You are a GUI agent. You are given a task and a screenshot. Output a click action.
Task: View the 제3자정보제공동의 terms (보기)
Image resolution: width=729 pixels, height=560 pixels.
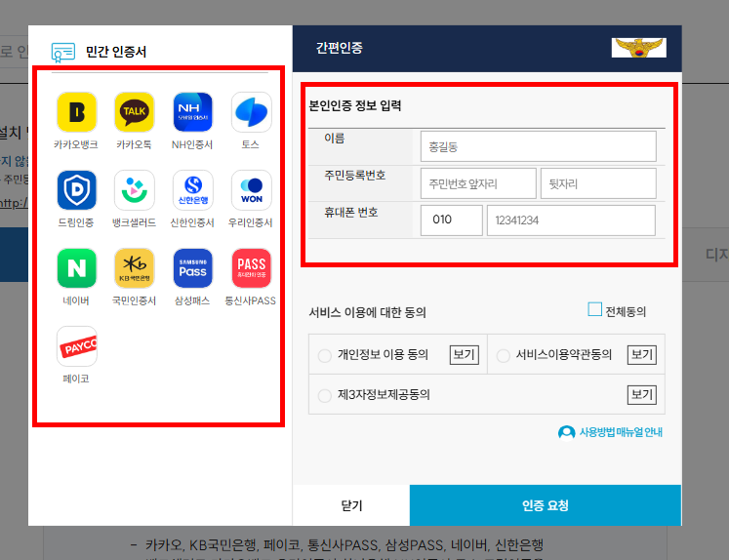[641, 395]
